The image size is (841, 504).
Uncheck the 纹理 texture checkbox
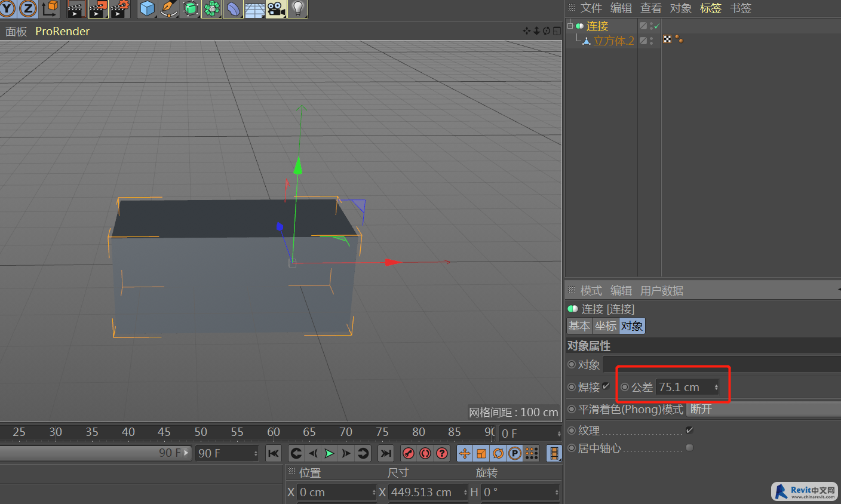point(689,430)
